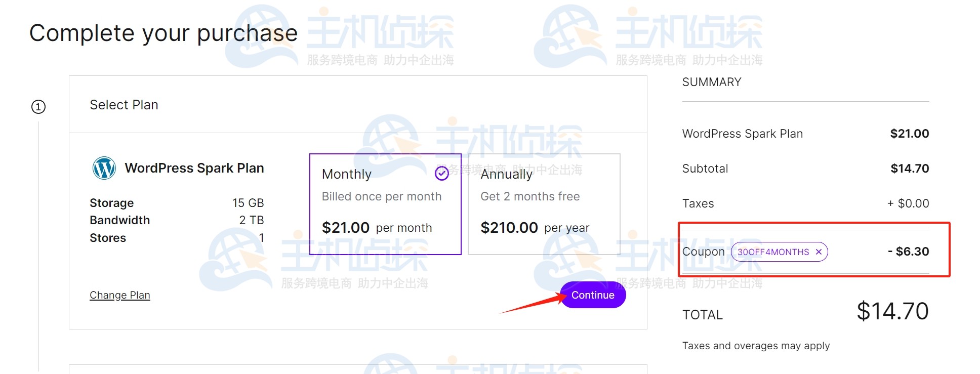Image resolution: width=980 pixels, height=374 pixels.
Task: Click the Get 2 months free text
Action: (530, 196)
